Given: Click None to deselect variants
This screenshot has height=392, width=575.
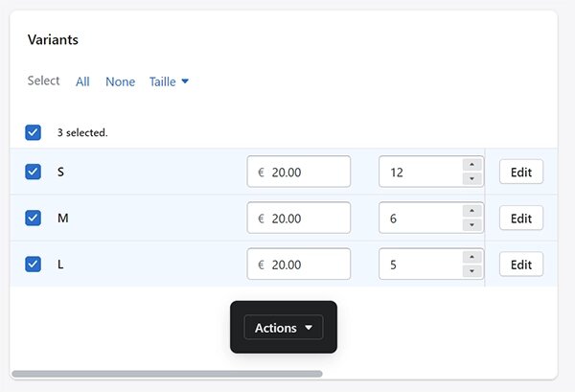Looking at the screenshot, I should click(121, 81).
